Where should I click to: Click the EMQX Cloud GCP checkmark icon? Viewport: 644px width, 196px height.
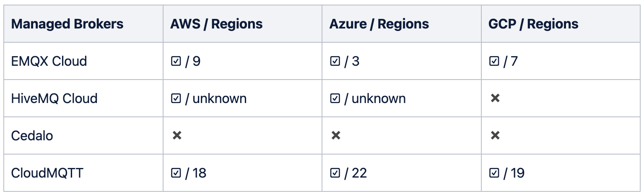pos(494,62)
